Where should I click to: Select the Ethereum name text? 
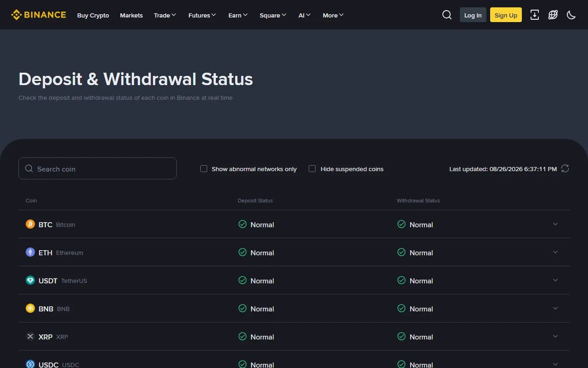point(70,253)
